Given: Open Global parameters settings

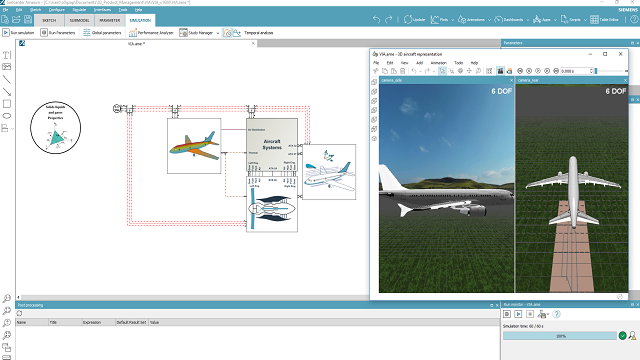Looking at the screenshot, I should coord(102,33).
